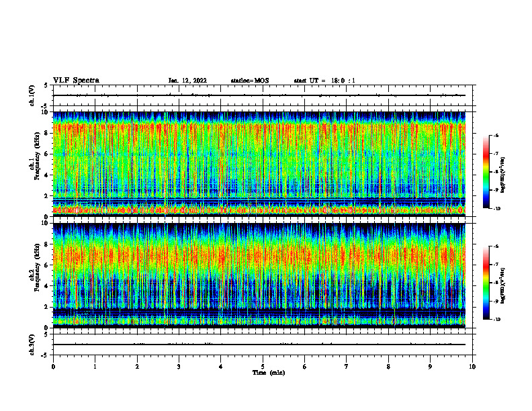This screenshot has width=532, height=411.
Task: Click the ch.2 spectrogram color scale bar
Action: point(486,283)
